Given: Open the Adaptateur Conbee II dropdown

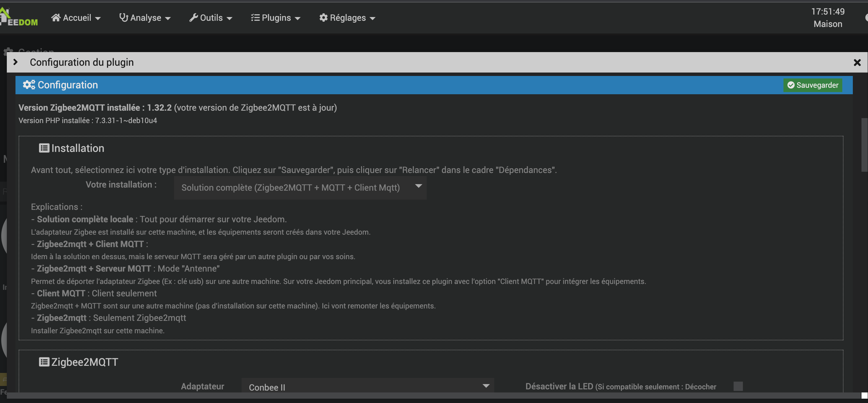Looking at the screenshot, I should point(367,387).
